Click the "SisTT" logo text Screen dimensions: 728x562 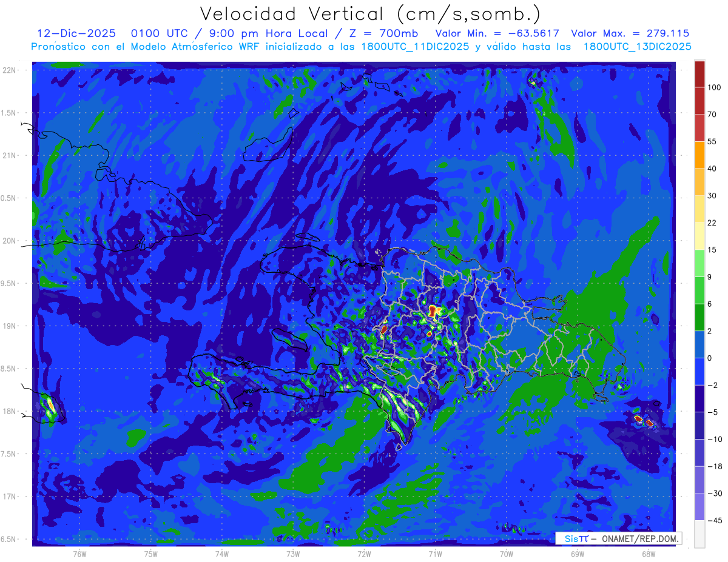[x=576, y=538]
